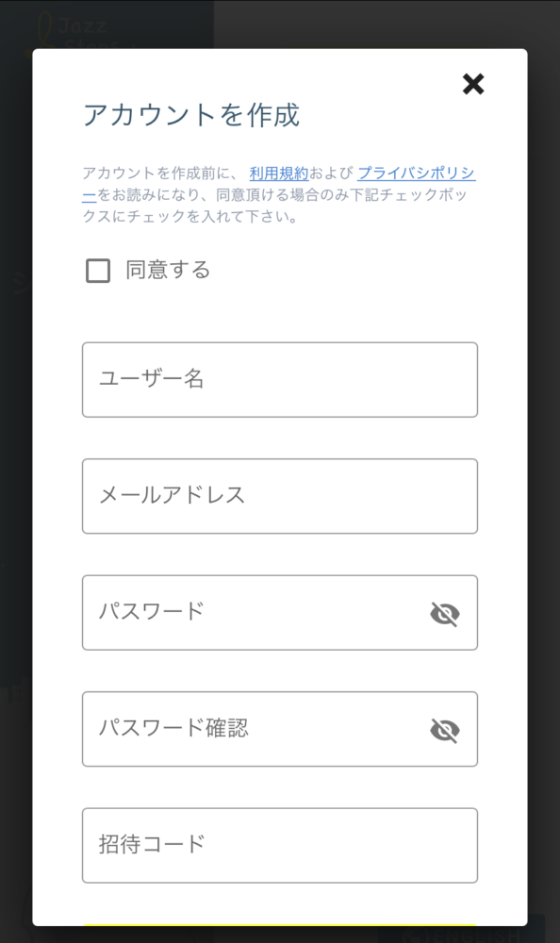The height and width of the screenshot is (943, 560).
Task: Focus the ユーザー名 input field
Action: (x=280, y=379)
